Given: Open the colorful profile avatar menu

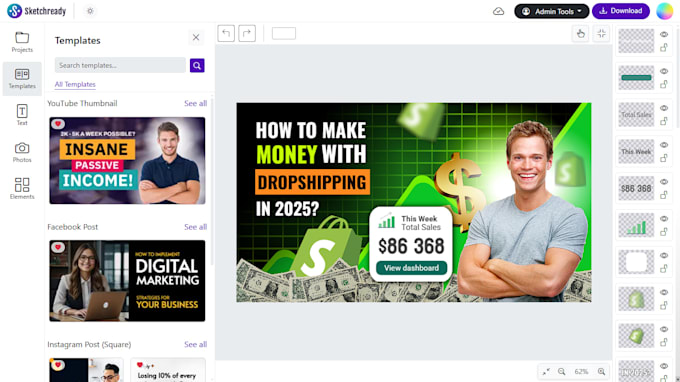Looking at the screenshot, I should pyautogui.click(x=664, y=11).
